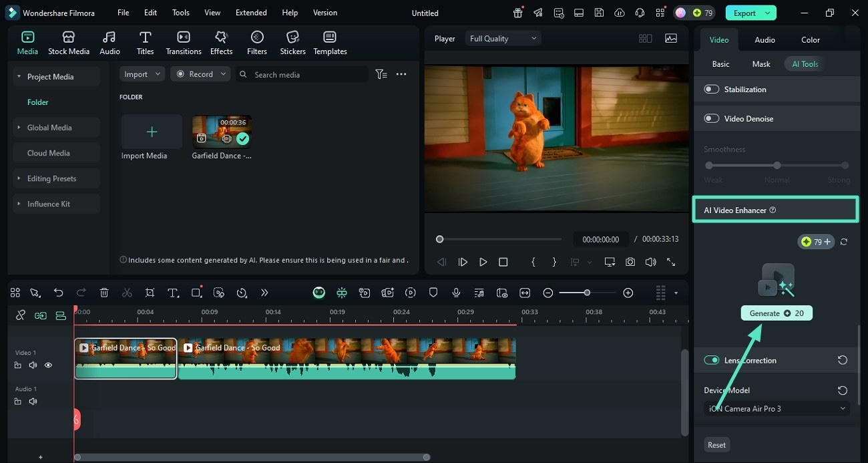868x463 pixels.
Task: Lock the Video 1 track
Action: (17, 365)
